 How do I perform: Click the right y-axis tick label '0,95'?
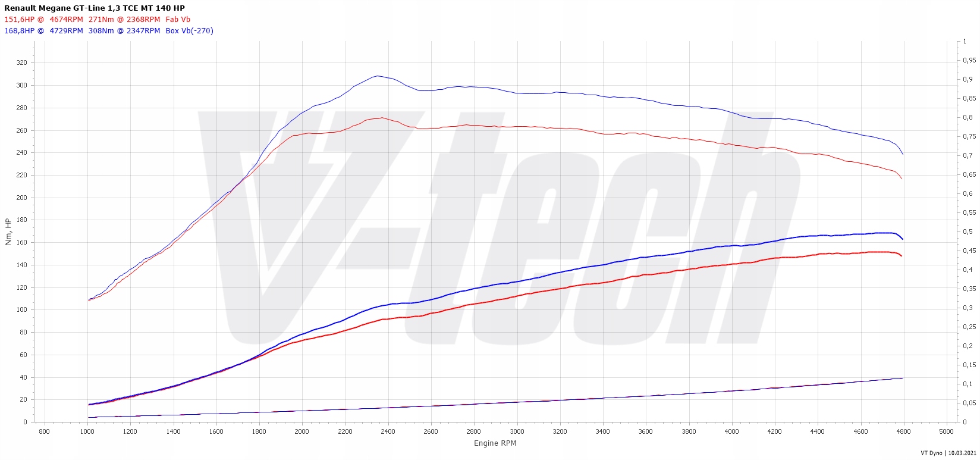(969, 61)
